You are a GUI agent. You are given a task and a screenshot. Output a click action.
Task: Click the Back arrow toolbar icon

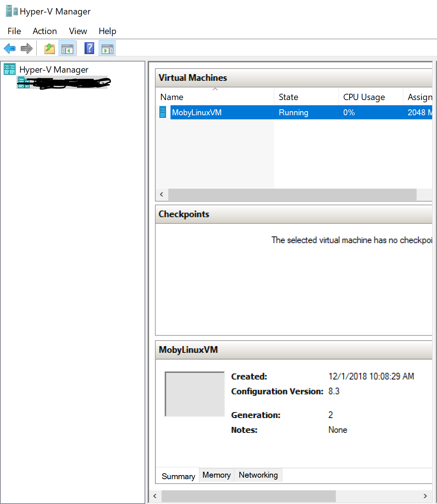pyautogui.click(x=10, y=48)
